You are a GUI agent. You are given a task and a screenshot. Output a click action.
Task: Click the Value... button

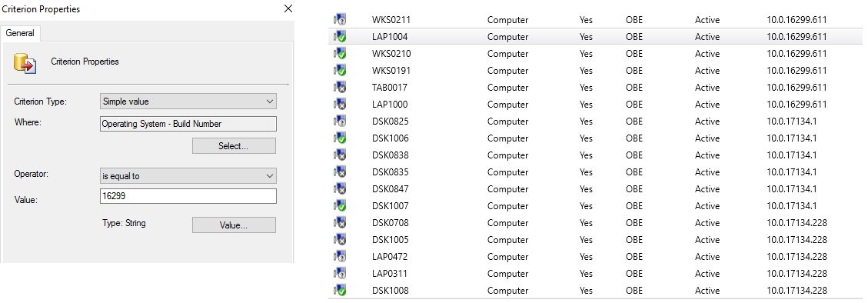point(234,225)
